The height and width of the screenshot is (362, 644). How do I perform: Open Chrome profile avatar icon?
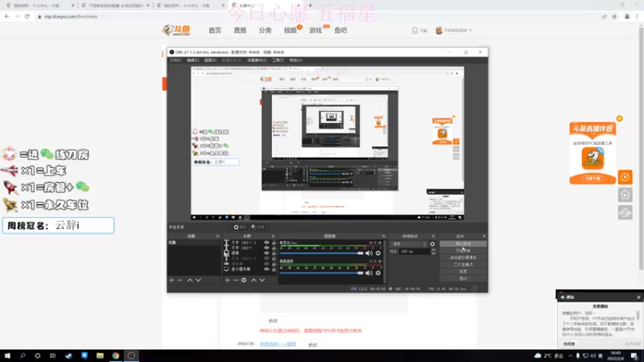pos(627,17)
